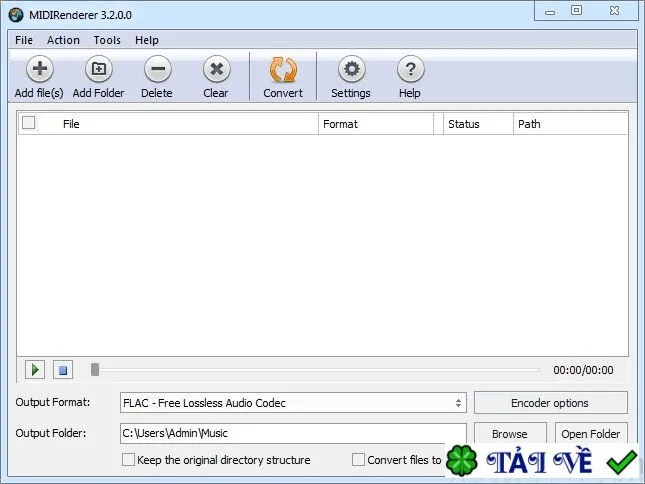Click the Add Folder toolbar icon

(x=98, y=69)
